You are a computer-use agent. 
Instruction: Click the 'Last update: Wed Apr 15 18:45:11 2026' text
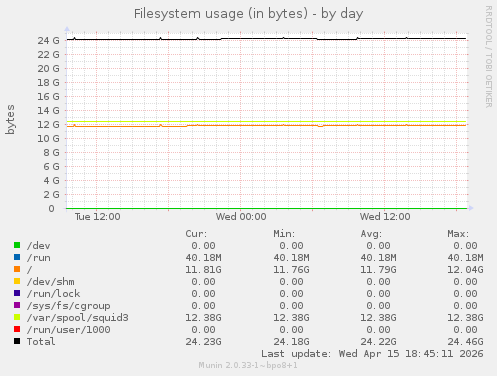coord(372,354)
